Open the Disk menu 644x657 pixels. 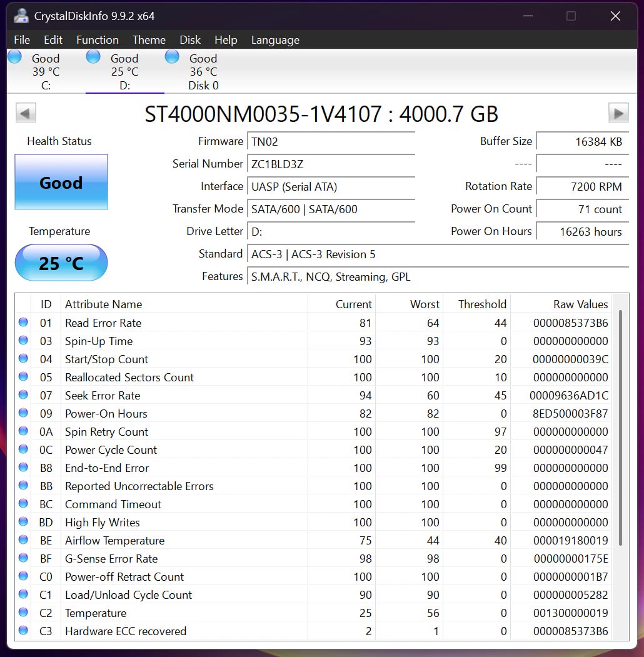point(190,40)
